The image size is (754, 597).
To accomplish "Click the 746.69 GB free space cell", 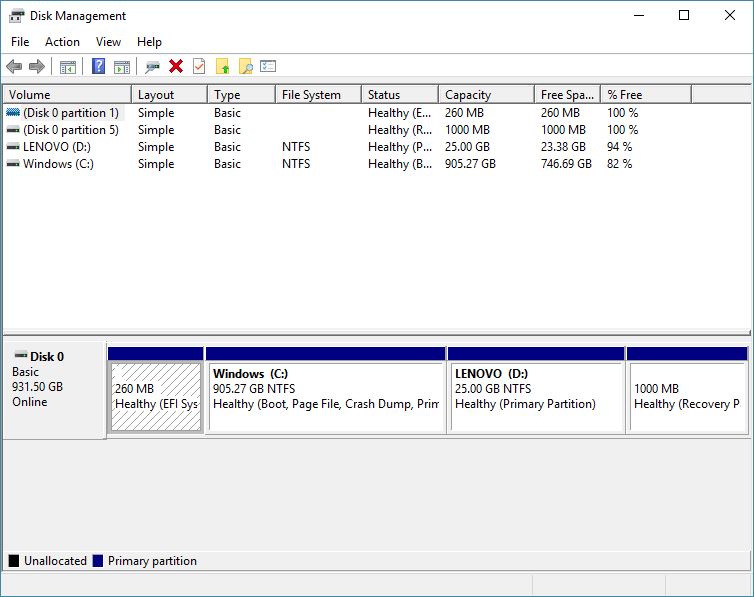I will (566, 164).
